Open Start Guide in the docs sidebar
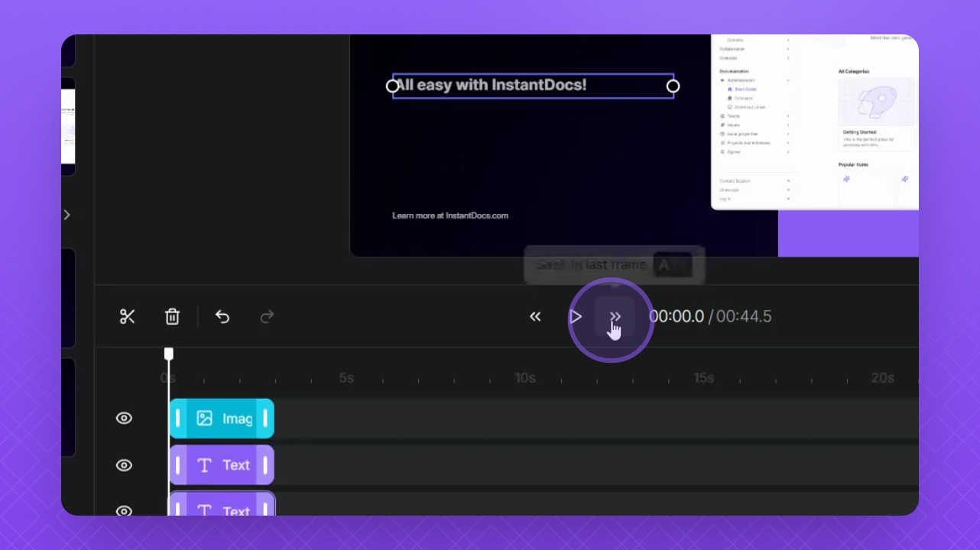Viewport: 980px width, 550px height. coord(746,89)
